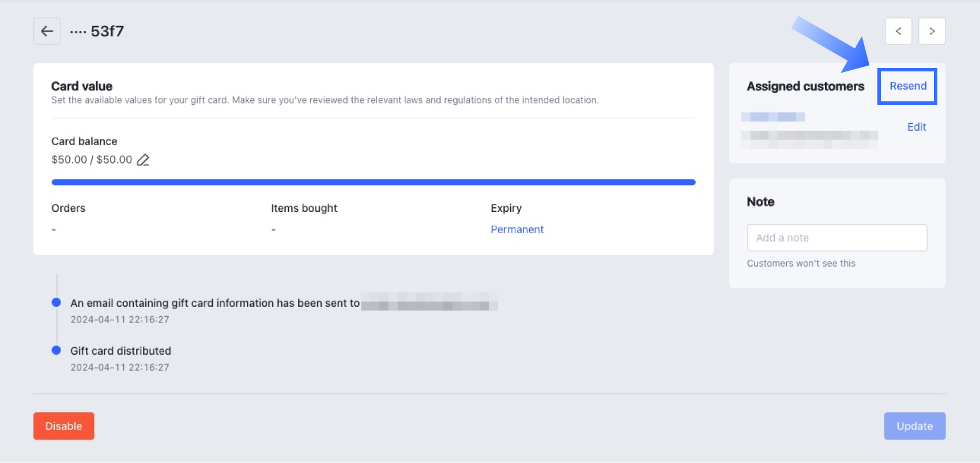The height and width of the screenshot is (463, 980).
Task: Open the Permanent expiry setting
Action: point(517,229)
